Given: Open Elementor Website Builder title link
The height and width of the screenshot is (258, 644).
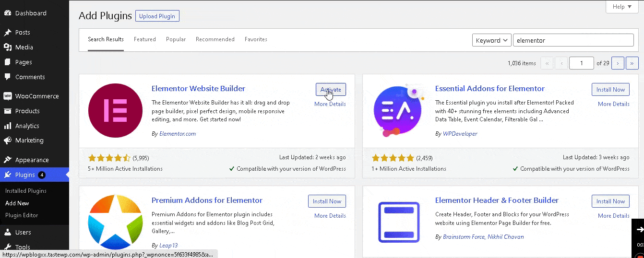Looking at the screenshot, I should [x=198, y=88].
